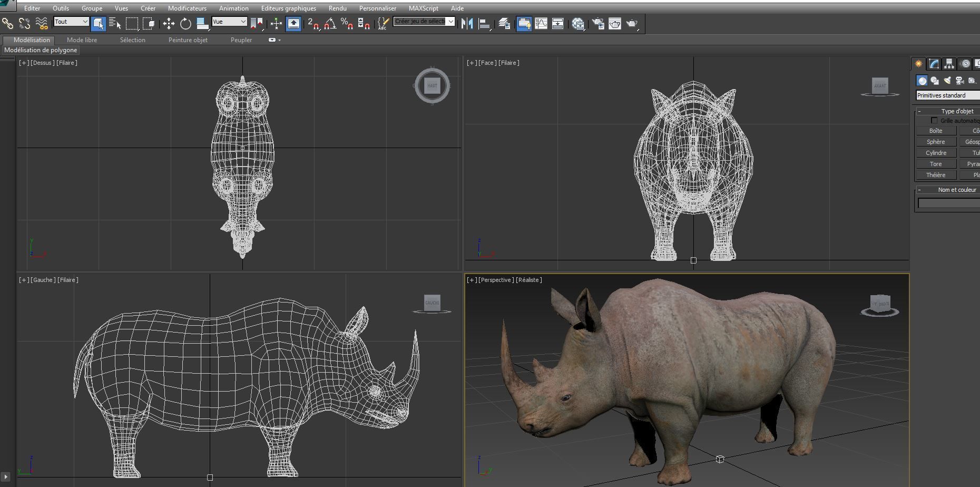The width and height of the screenshot is (980, 487).
Task: Open the Select by Name list icon
Action: tap(115, 23)
